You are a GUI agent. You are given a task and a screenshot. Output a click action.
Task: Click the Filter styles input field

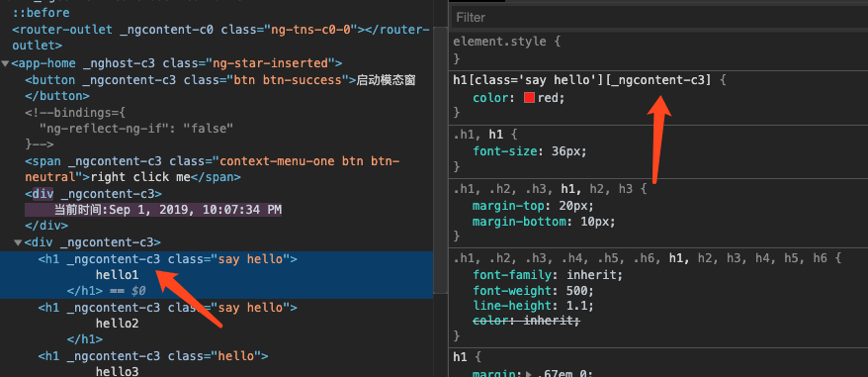click(659, 17)
